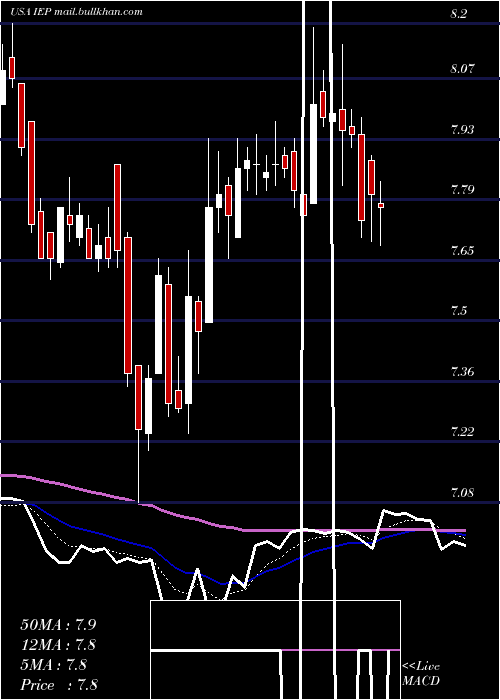This screenshot has width=500, height=700.
Task: Click the '50MA : 7.9' readout
Action: point(58,625)
